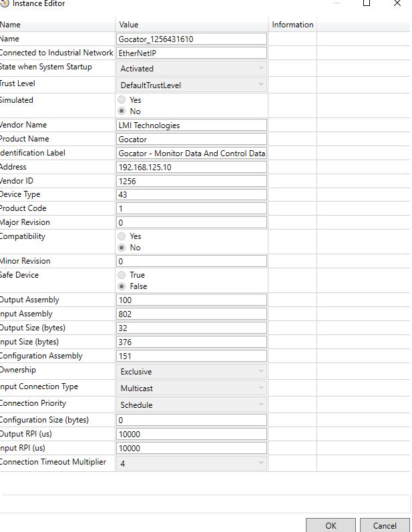Click the State when System Startup label
This screenshot has width=412, height=532.
point(46,67)
